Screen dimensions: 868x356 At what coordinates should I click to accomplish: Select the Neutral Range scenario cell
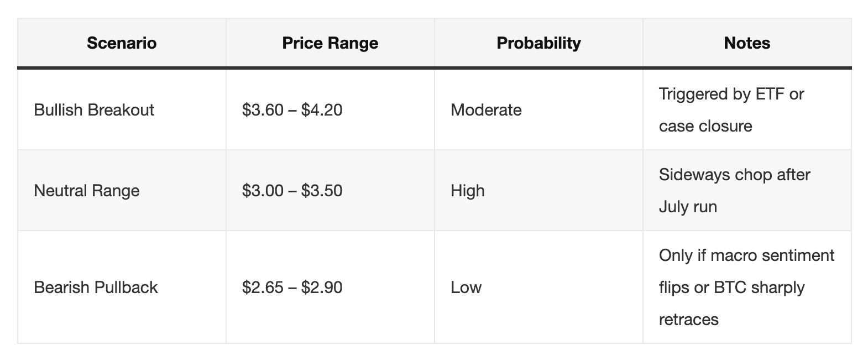coord(87,191)
